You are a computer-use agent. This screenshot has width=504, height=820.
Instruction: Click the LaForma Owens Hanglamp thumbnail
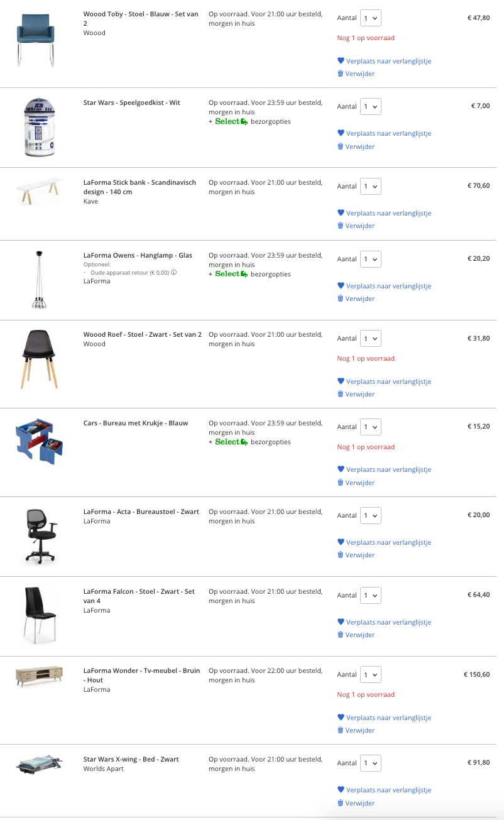(x=39, y=280)
